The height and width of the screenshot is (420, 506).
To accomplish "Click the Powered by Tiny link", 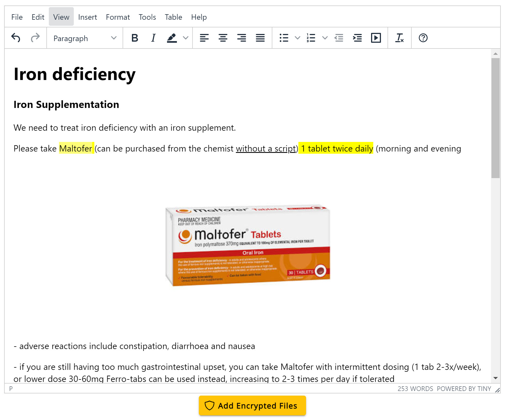I will pos(464,388).
